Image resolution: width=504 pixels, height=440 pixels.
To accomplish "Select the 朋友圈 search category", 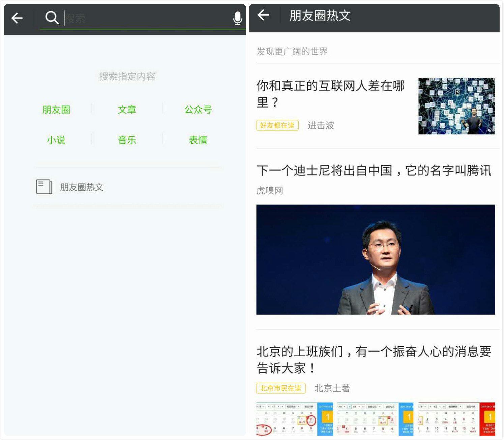I will click(56, 110).
